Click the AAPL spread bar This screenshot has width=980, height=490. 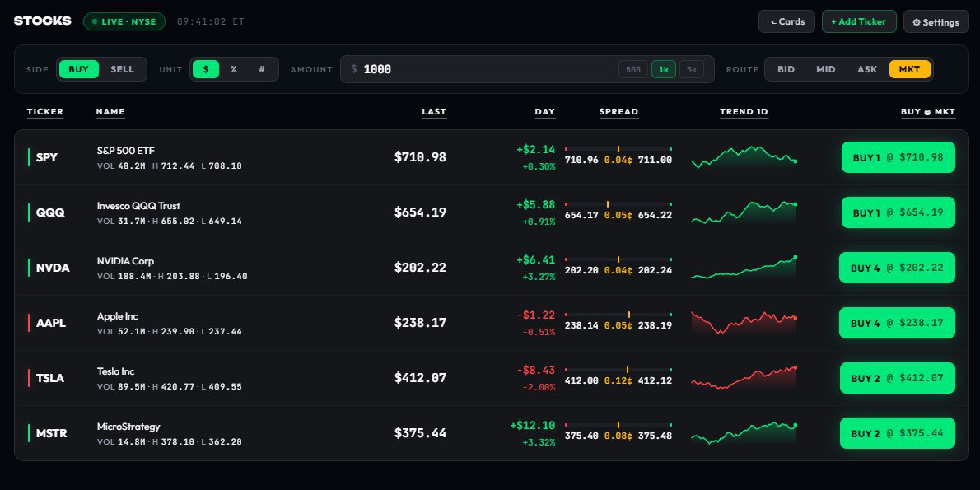[618, 315]
